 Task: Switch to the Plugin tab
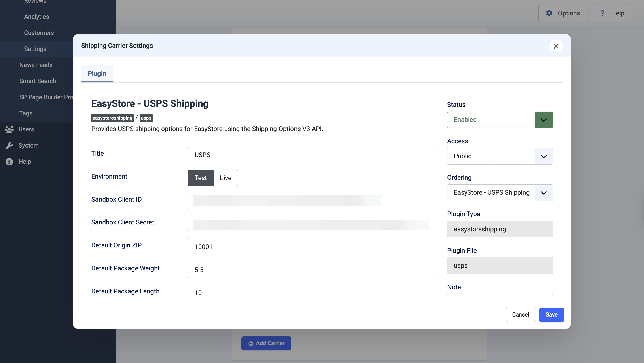[97, 73]
